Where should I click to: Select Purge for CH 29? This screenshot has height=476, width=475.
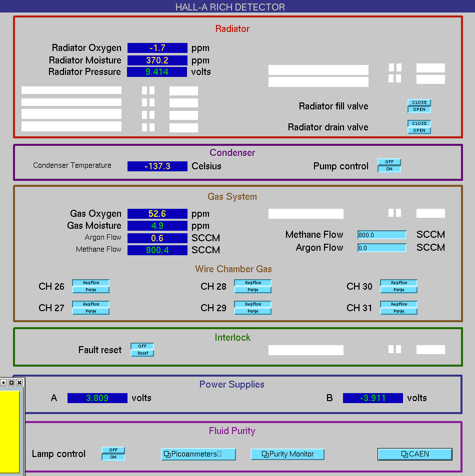[x=253, y=312]
